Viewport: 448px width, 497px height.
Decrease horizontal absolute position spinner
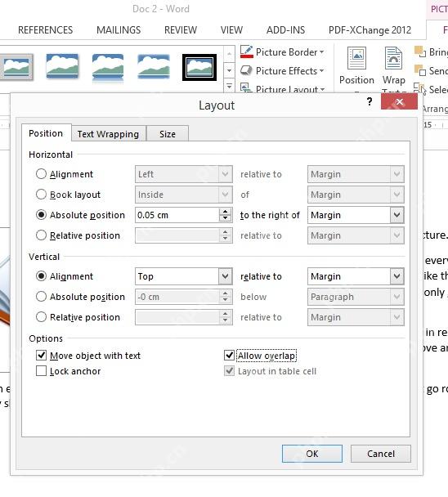pyautogui.click(x=225, y=218)
